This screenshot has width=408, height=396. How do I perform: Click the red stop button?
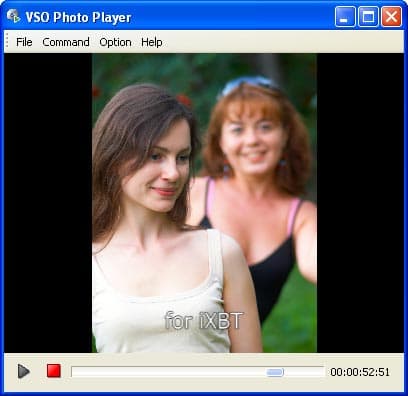point(54,371)
